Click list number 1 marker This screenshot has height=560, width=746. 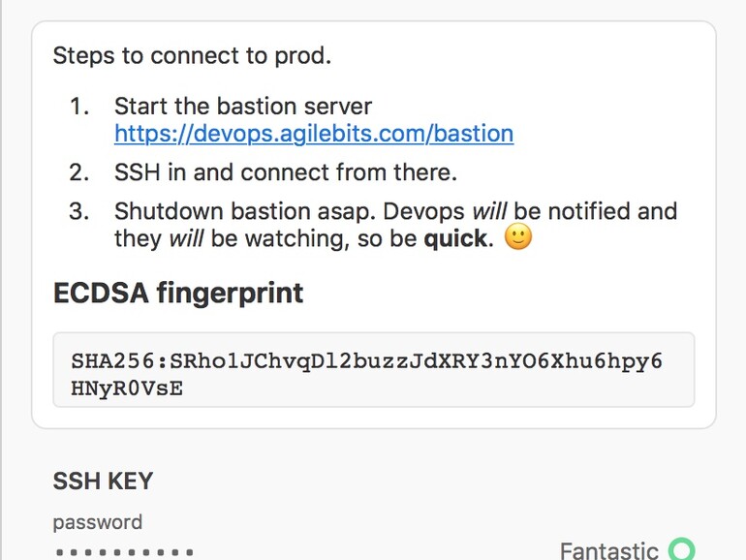(79, 107)
